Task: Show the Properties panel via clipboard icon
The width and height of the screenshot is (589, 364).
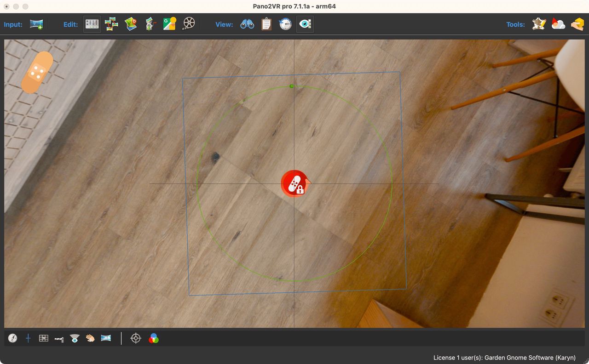Action: point(266,24)
